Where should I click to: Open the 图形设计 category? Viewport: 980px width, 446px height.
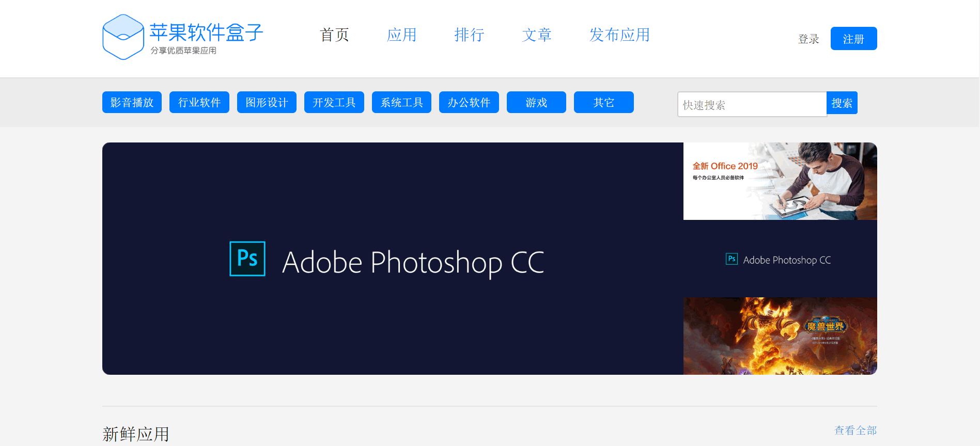pos(267,102)
